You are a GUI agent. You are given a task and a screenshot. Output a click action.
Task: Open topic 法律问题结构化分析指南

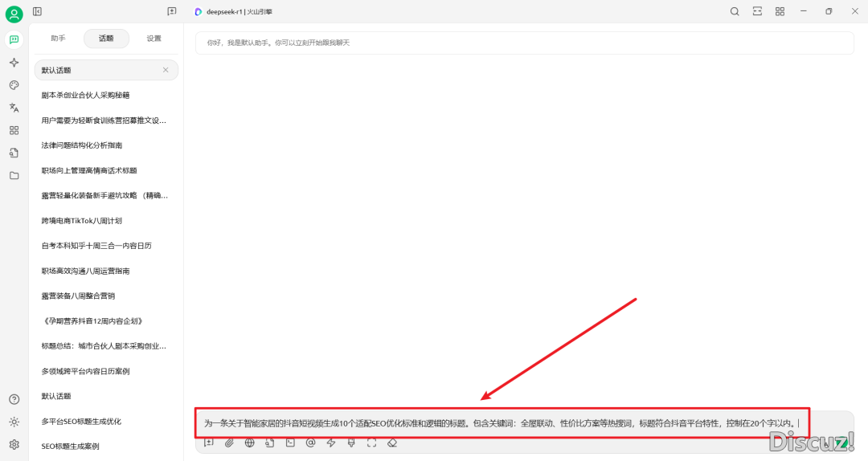point(82,145)
